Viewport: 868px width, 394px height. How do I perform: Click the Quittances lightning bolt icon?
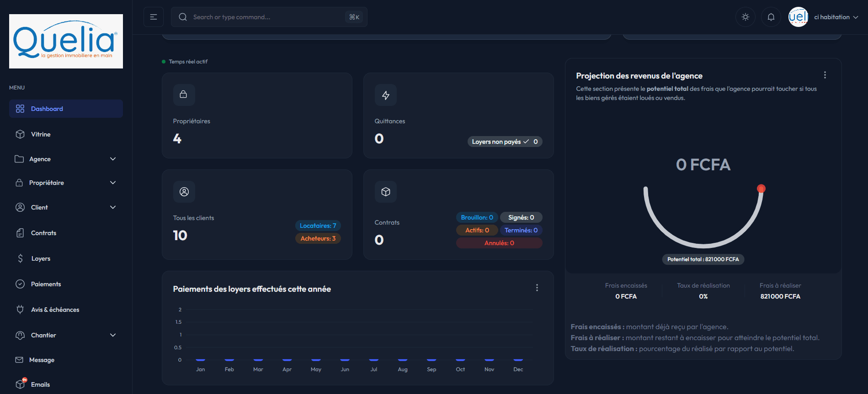(x=385, y=95)
